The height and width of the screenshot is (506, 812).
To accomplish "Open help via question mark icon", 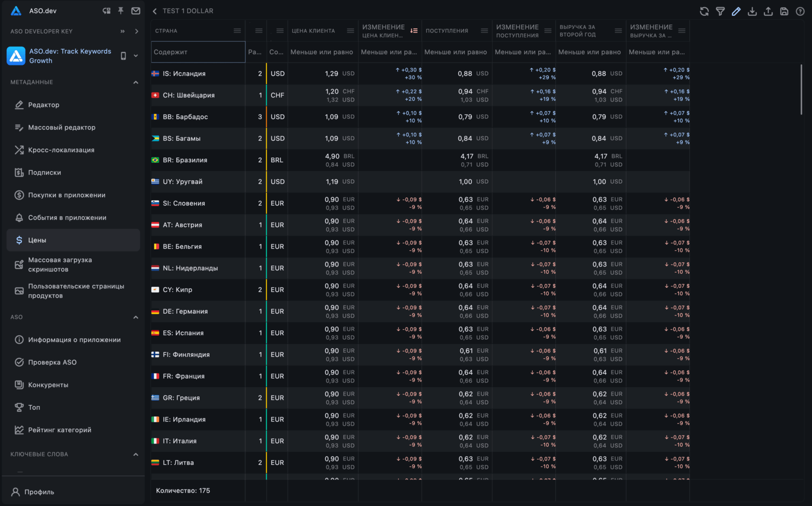I will (x=800, y=11).
